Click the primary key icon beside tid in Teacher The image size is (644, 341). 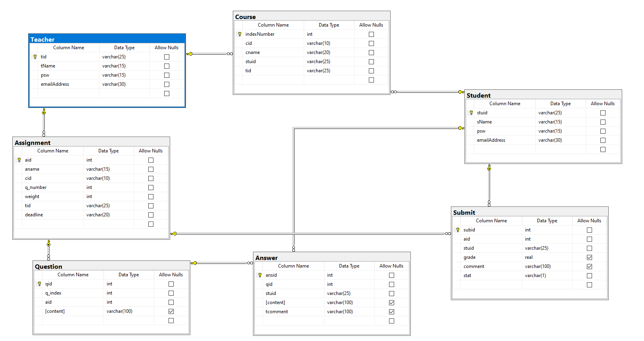(x=35, y=57)
